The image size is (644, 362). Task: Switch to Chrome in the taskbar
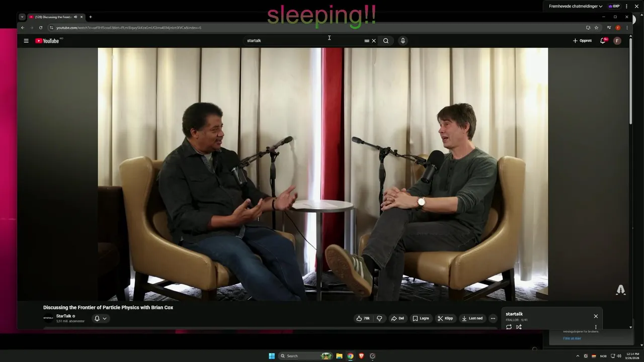(350, 356)
